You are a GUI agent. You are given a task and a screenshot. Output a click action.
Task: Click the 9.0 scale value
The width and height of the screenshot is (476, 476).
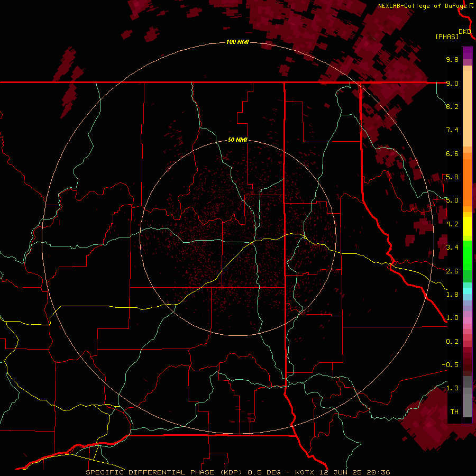452,83
